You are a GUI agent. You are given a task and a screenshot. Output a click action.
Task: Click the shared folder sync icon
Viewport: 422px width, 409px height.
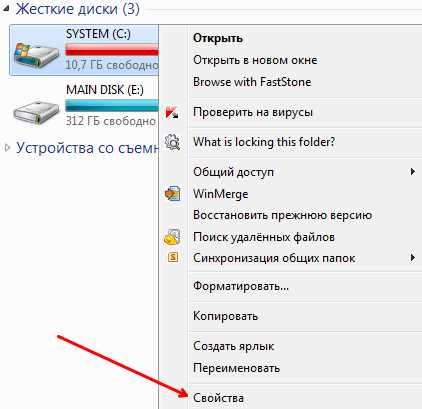tap(173, 257)
